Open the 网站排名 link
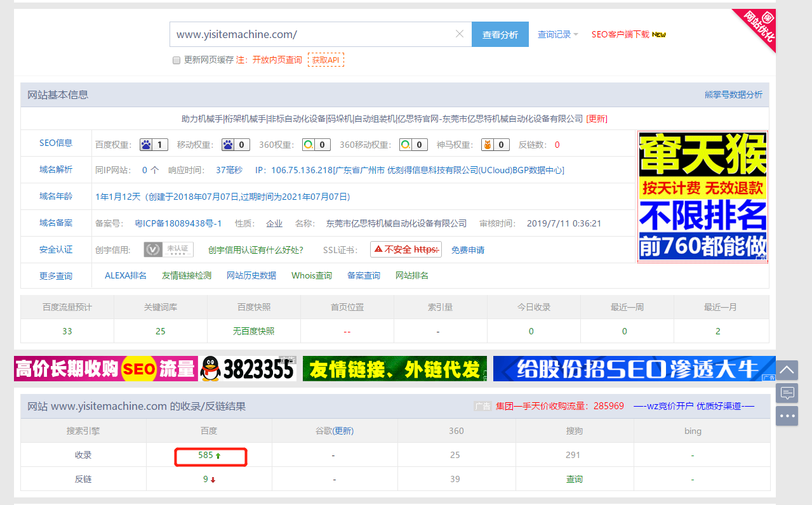The width and height of the screenshot is (812, 505). [412, 275]
